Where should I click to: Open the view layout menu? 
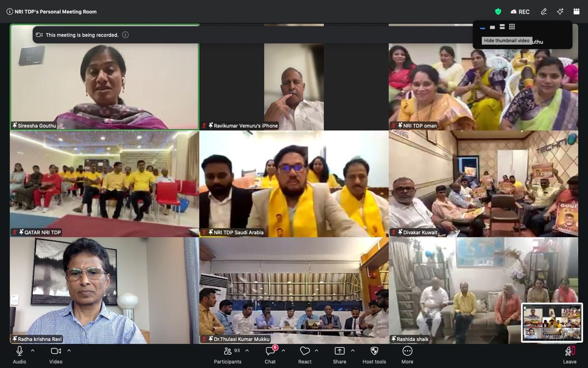pos(577,11)
